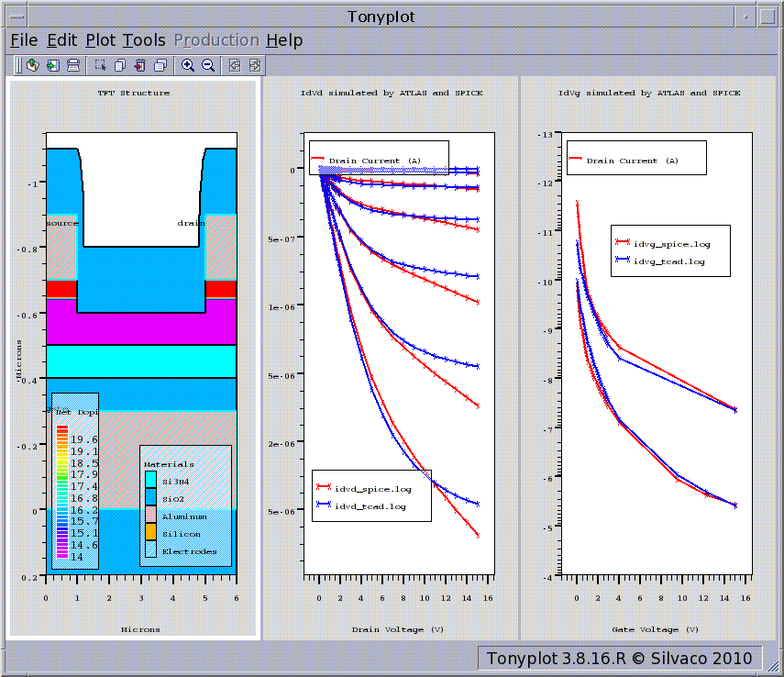Click the idvg_spice.log legend entry

(662, 244)
